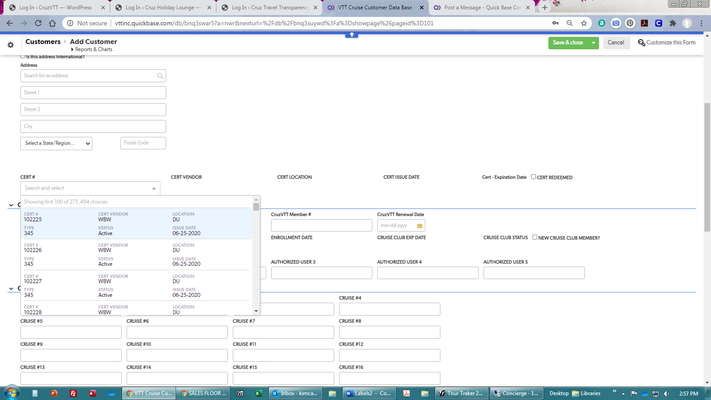Open Excel from the taskbar
Image resolution: width=711 pixels, height=400 pixels.
coord(258,393)
